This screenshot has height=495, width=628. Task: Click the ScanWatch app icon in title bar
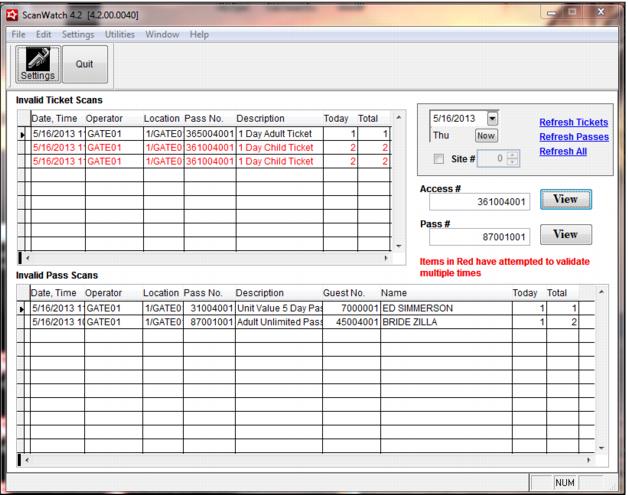(13, 13)
